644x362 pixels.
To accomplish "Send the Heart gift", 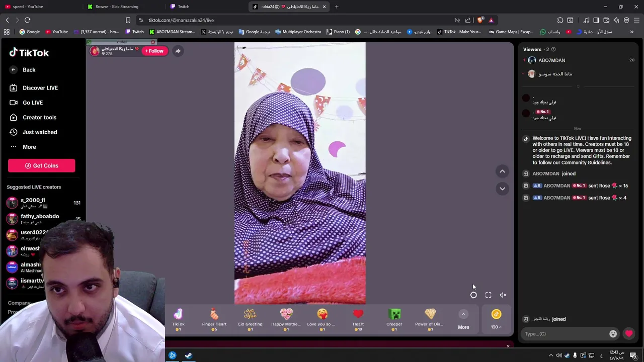I will 358,320.
